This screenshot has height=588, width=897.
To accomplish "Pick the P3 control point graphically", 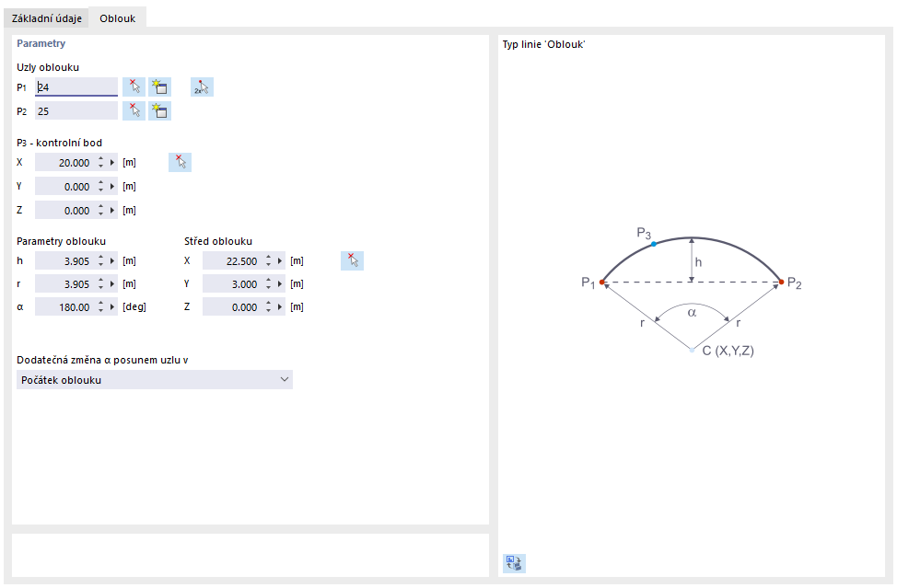I will click(181, 163).
